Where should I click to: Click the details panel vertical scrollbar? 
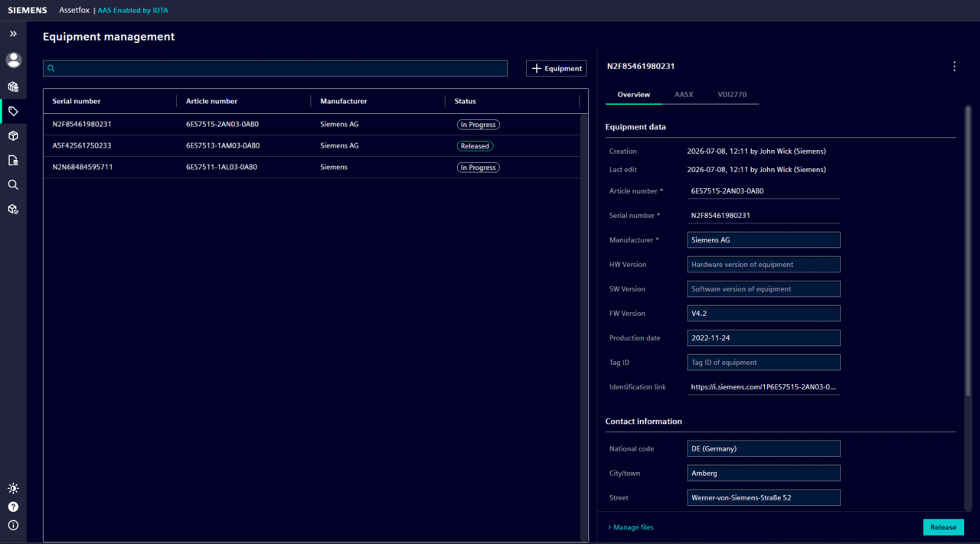click(x=968, y=251)
